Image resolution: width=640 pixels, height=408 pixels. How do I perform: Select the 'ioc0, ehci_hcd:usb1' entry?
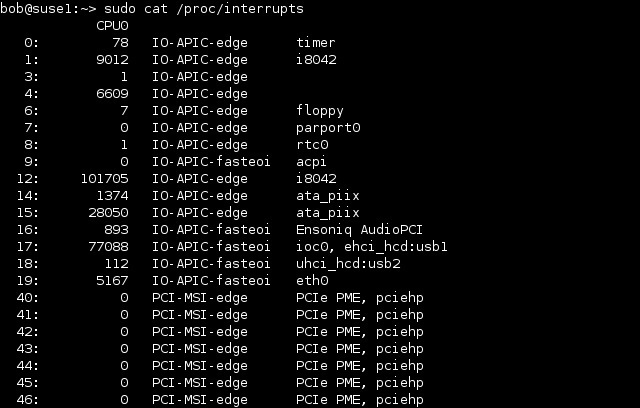coord(372,246)
